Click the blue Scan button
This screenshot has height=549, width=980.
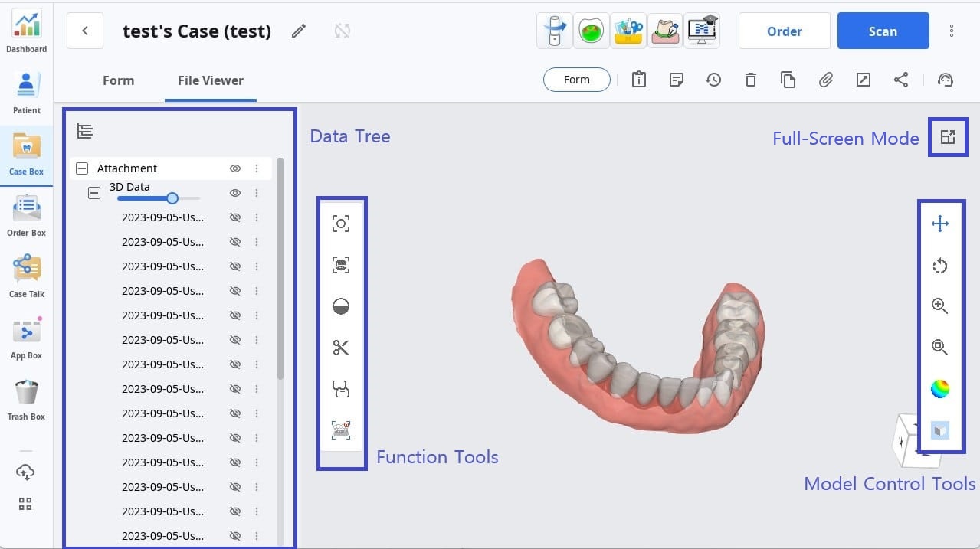click(883, 31)
